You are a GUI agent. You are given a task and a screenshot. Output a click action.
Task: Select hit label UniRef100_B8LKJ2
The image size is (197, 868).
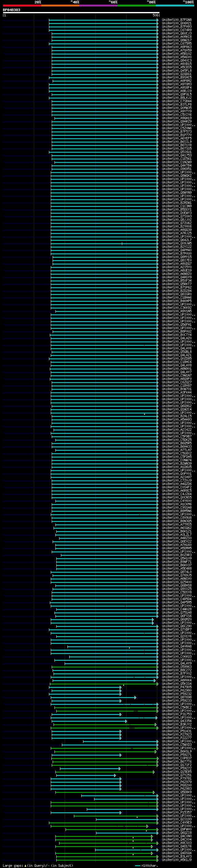pos(177,98)
